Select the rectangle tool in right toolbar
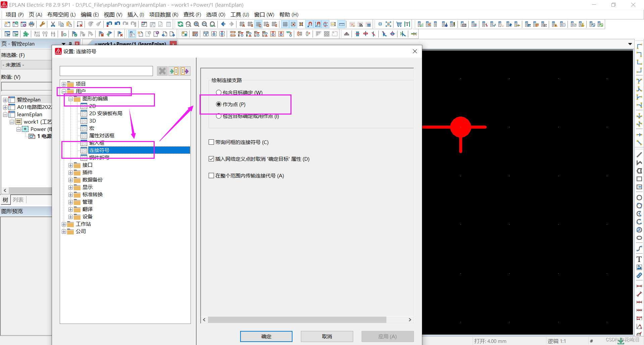Screen dimensions: 644x345 639,179
